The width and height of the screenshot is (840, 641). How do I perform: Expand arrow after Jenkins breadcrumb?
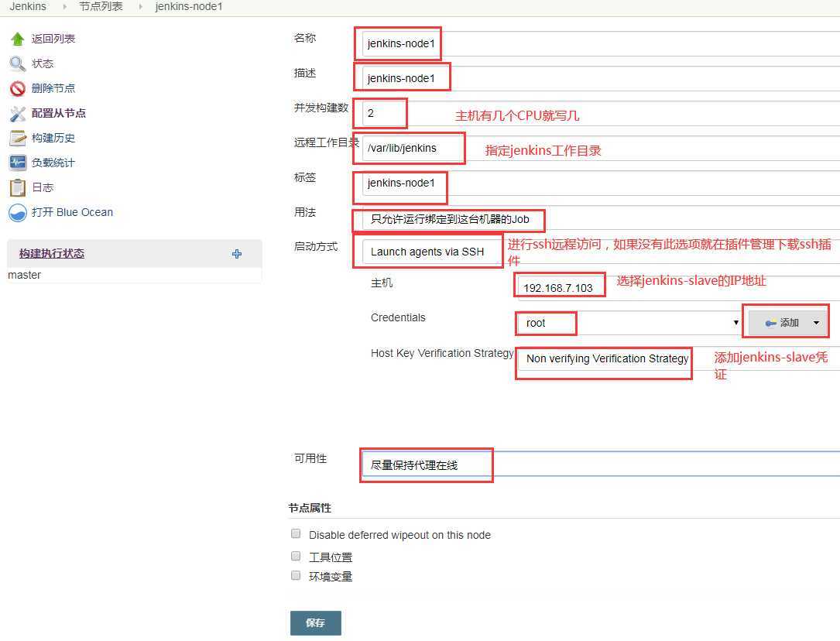tap(64, 7)
